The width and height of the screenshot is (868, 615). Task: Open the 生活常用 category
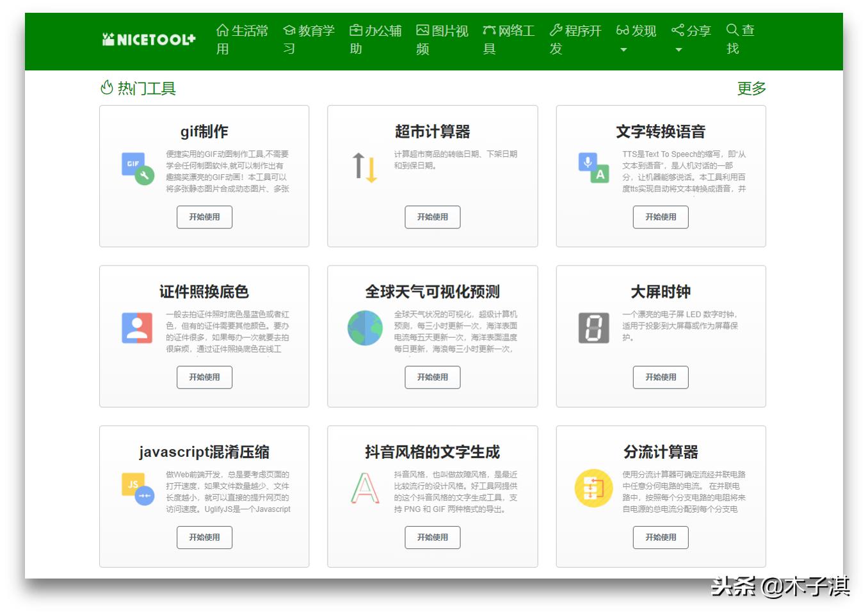pyautogui.click(x=243, y=40)
